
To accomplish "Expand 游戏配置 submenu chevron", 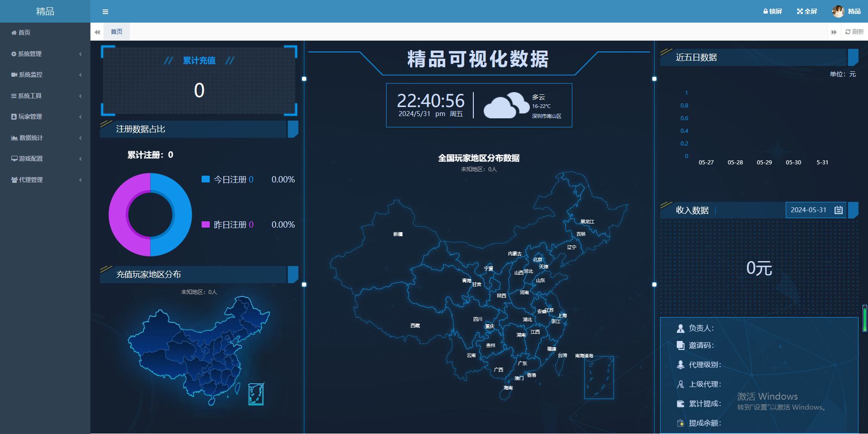I will click(80, 159).
